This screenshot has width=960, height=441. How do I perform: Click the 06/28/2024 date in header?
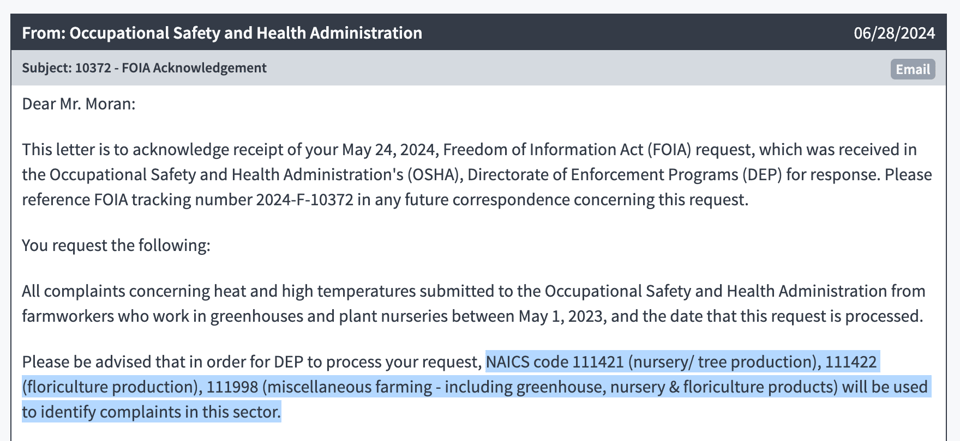pos(894,33)
